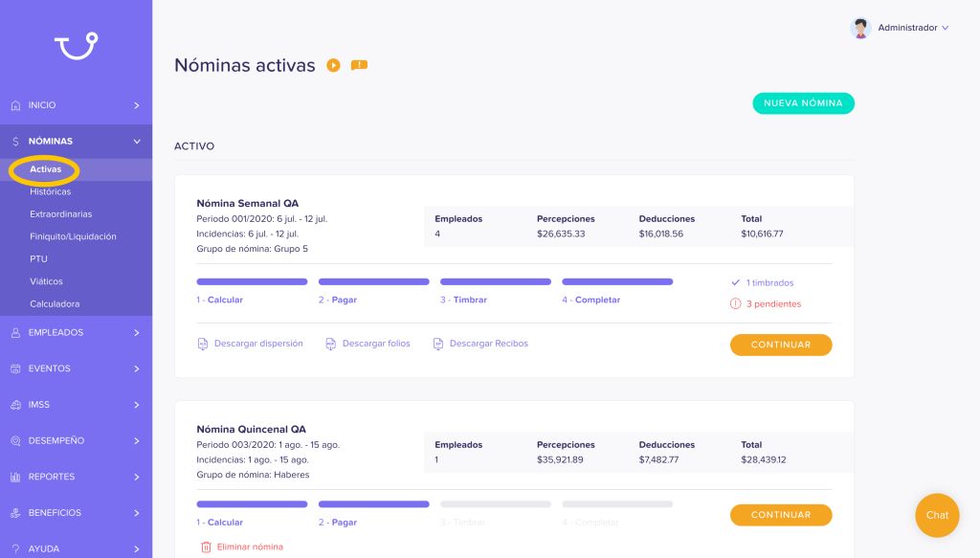Viewport: 980px width, 558px height.
Task: Click step 3 Timbrar progress bar in Semanal
Action: tap(495, 282)
